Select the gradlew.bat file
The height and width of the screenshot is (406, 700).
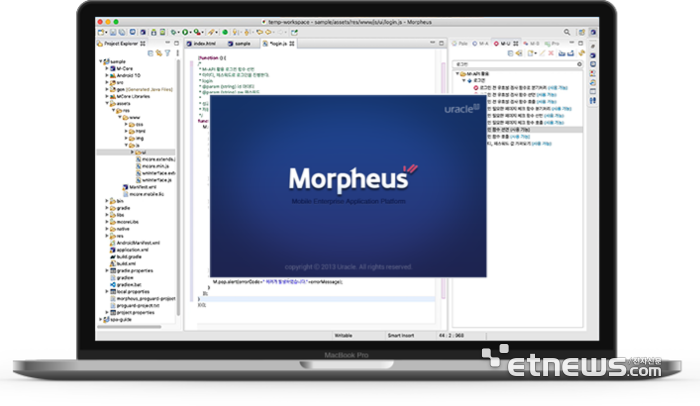tap(125, 285)
